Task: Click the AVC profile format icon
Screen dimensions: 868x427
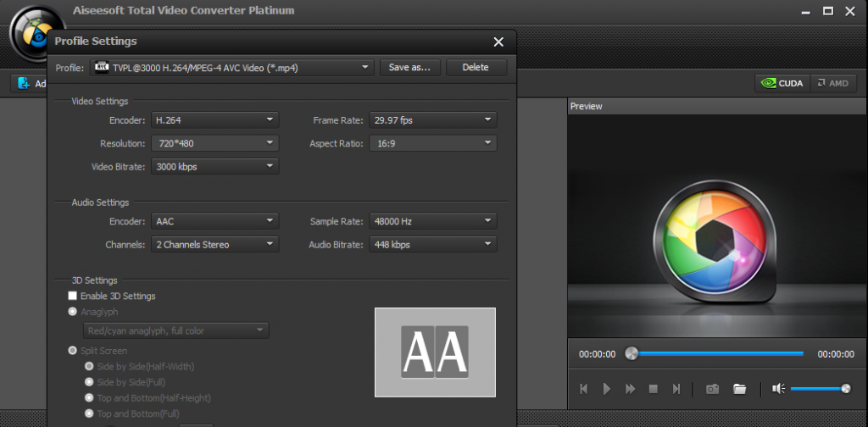Action: (102, 68)
